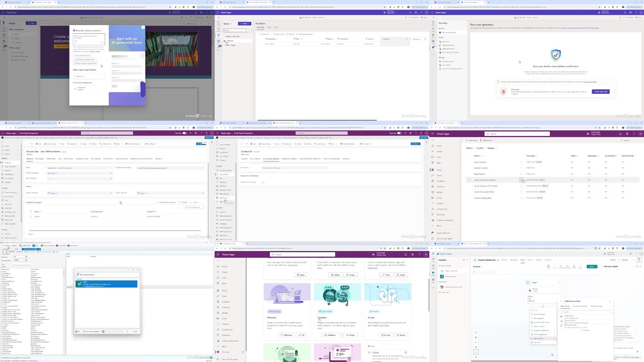Select 'New form' under Other ways to get started

89,76
